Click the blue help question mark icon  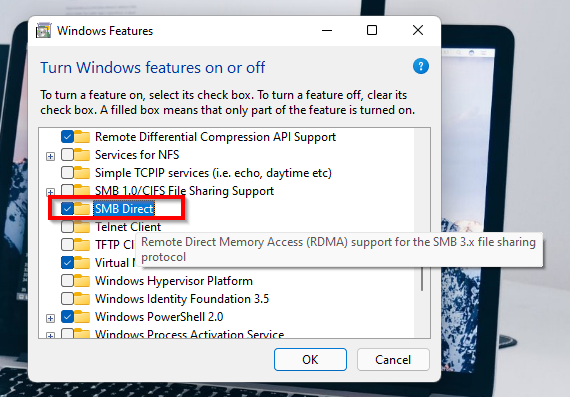coord(421,66)
